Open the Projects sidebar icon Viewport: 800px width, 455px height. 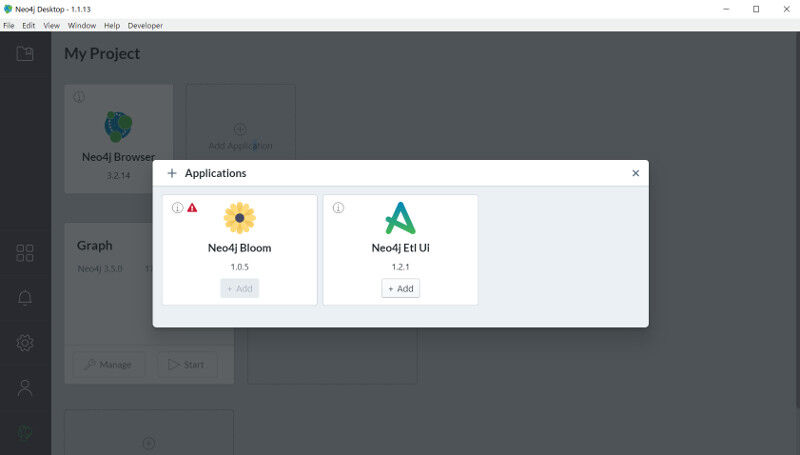coord(24,54)
